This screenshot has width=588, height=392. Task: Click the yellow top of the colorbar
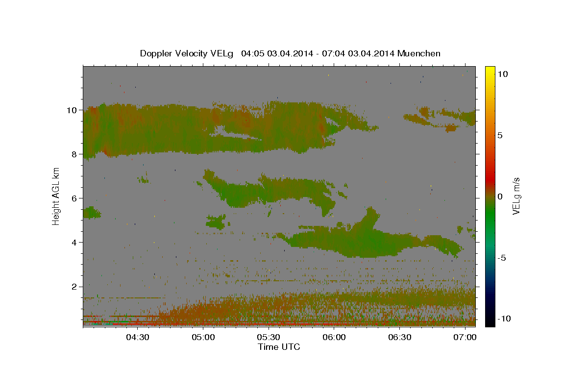coord(490,71)
